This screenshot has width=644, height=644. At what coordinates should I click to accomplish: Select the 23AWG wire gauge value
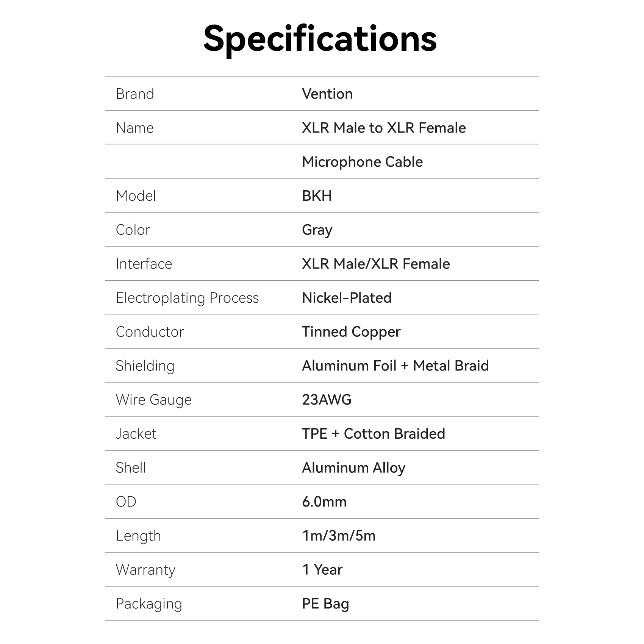point(327,400)
